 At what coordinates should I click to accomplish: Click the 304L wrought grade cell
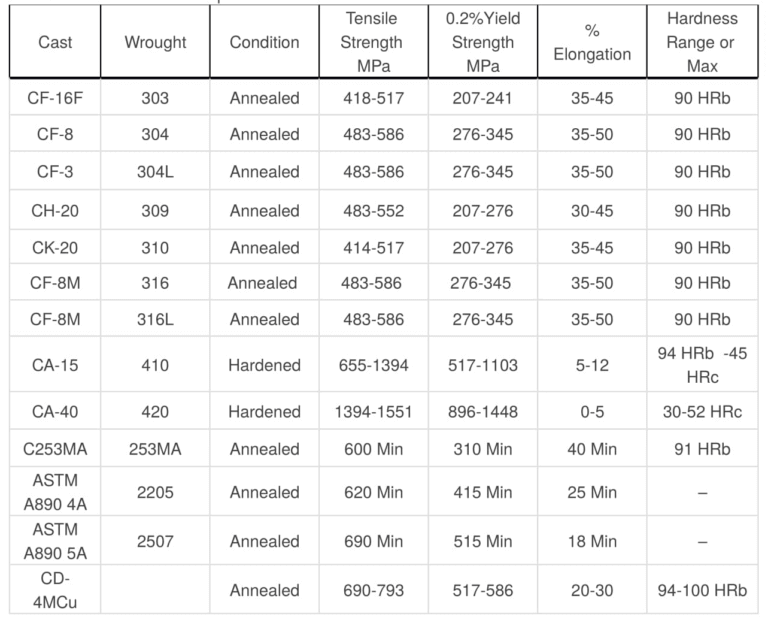tap(155, 172)
